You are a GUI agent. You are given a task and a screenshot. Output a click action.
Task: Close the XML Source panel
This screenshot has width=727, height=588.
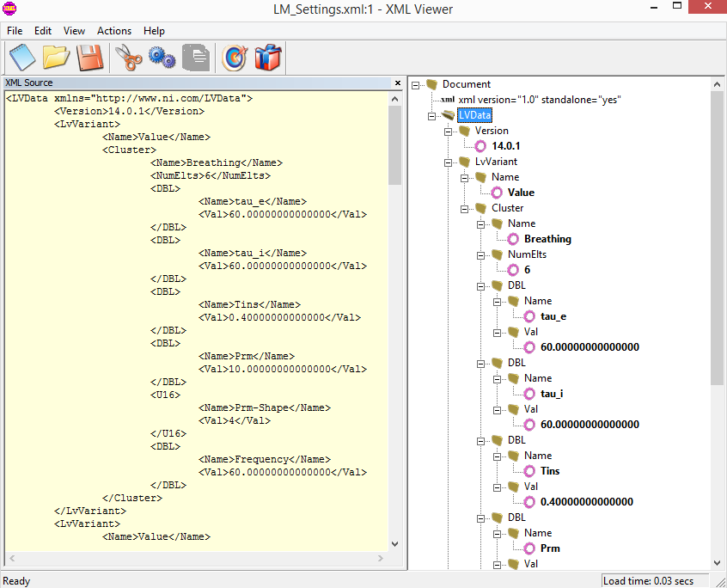[397, 83]
